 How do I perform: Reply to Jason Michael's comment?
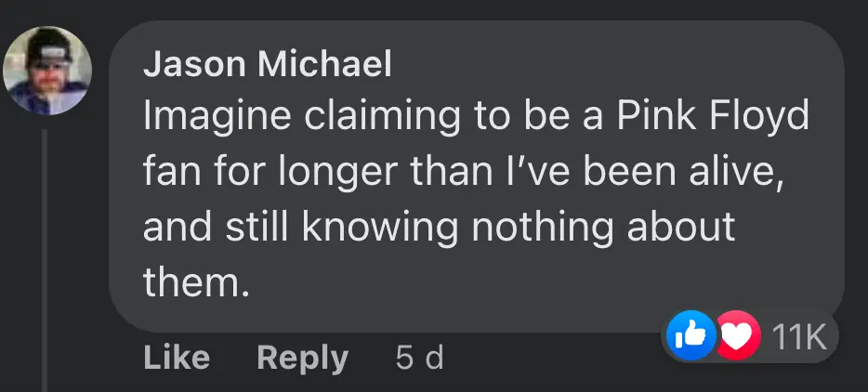(x=302, y=358)
